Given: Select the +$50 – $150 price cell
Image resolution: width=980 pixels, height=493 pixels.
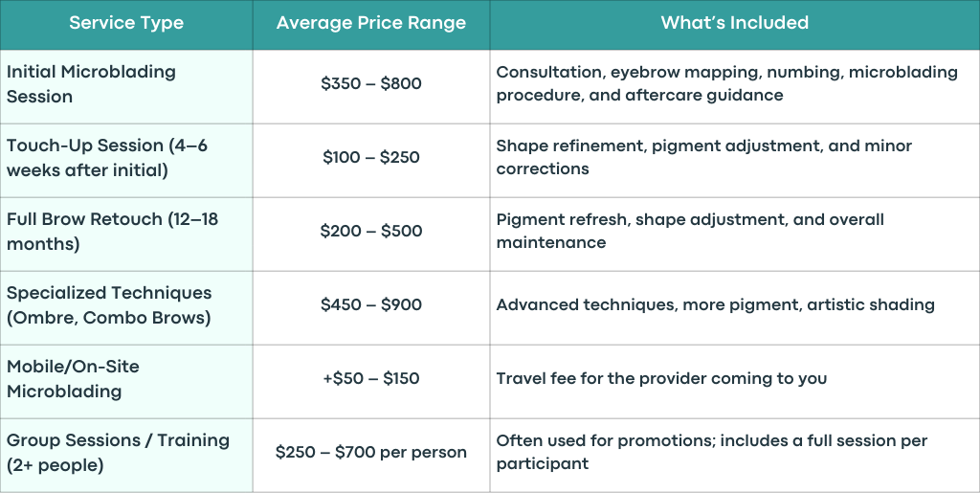Looking at the screenshot, I should [371, 381].
